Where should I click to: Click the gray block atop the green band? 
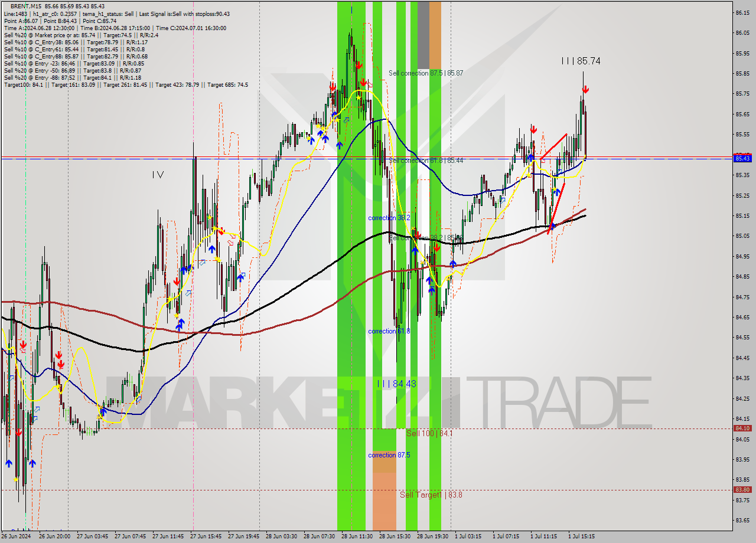coord(423,35)
